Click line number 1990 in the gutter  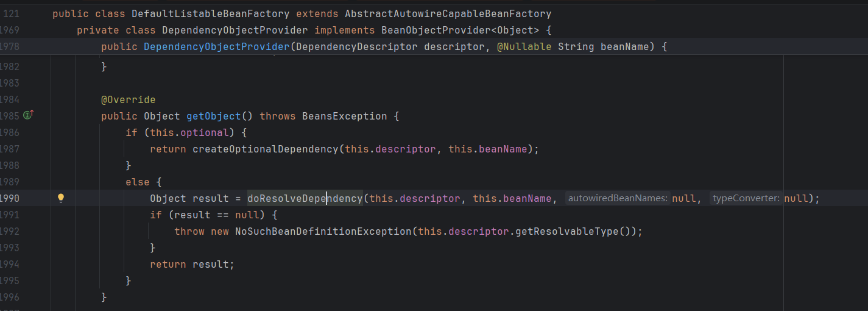tap(10, 198)
